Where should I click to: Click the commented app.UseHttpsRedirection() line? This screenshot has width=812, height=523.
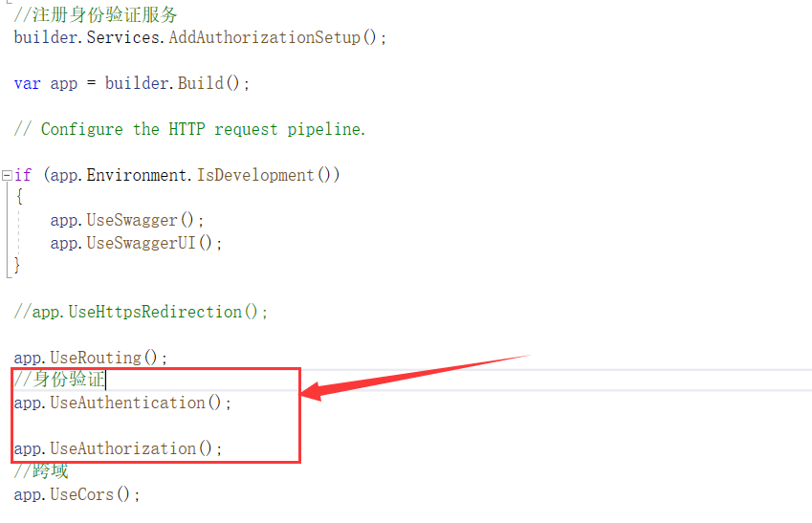[141, 312]
